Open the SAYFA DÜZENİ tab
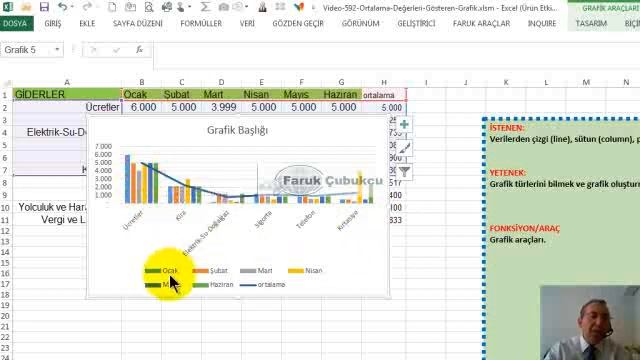 tap(138, 24)
